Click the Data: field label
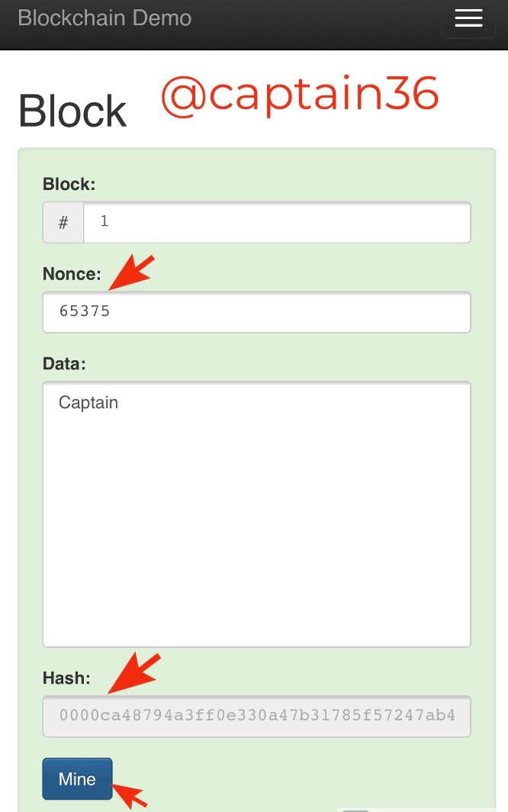Viewport: 508px width, 812px height. 64,364
